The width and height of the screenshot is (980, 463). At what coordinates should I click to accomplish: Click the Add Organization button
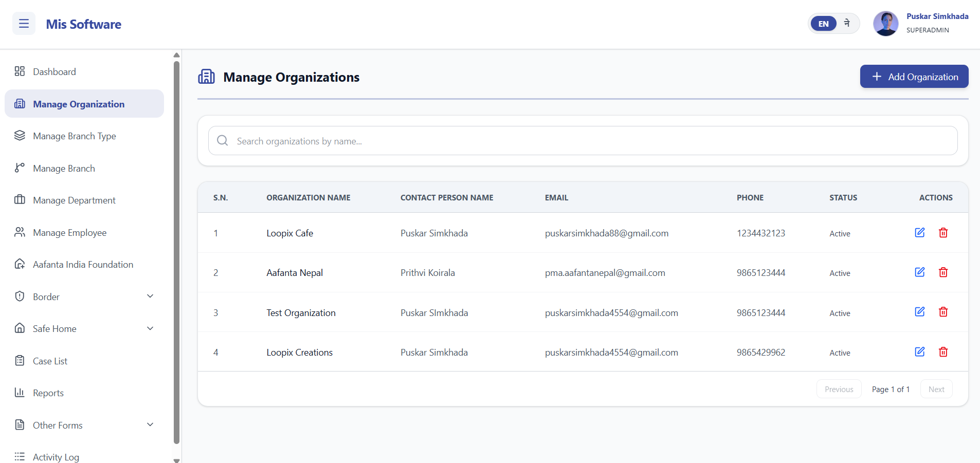[914, 77]
